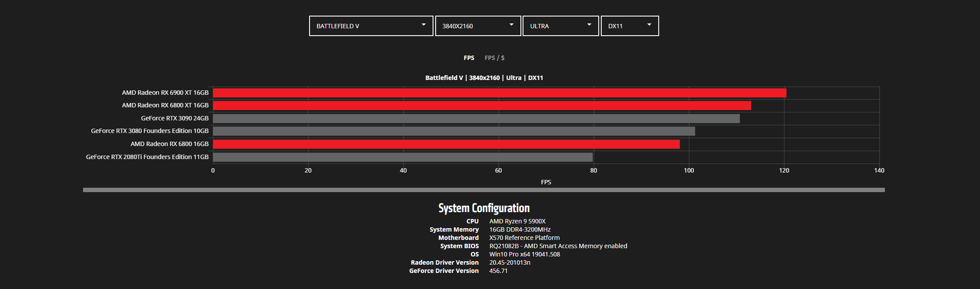
Task: Click the Win10 Pro x64 19041.508 value
Action: [x=524, y=254]
